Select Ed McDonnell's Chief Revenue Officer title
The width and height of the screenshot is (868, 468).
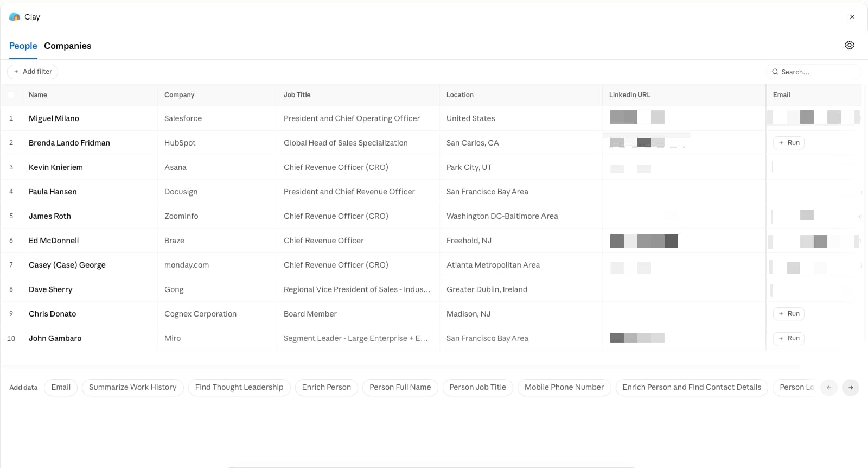pos(358,241)
